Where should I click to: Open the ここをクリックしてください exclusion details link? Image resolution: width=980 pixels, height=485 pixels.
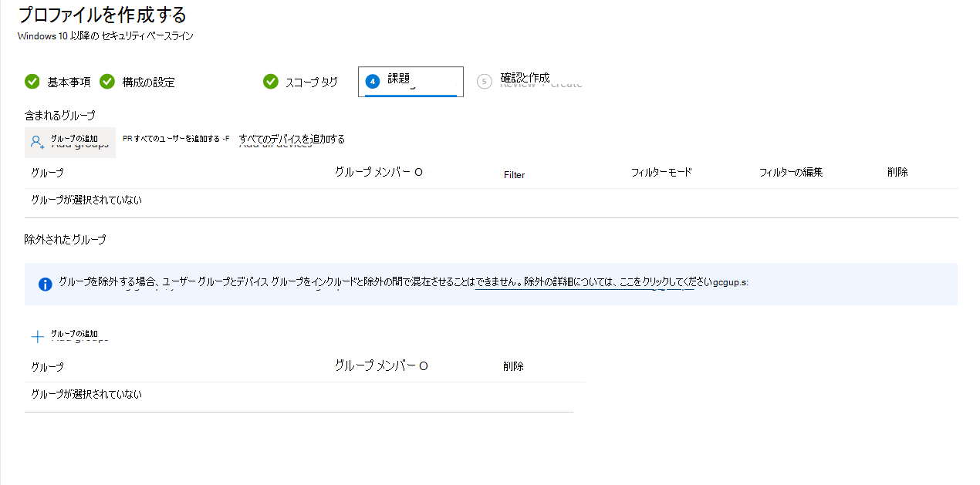coord(664,282)
